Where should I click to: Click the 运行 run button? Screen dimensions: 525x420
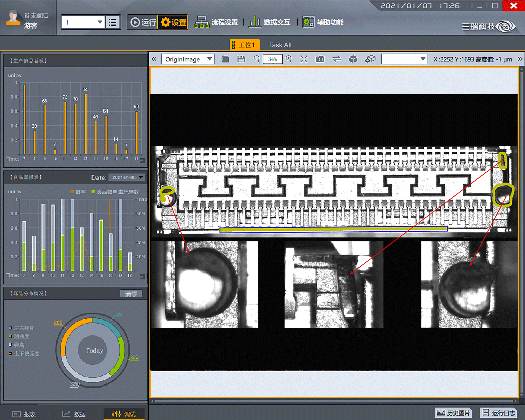pyautogui.click(x=143, y=22)
